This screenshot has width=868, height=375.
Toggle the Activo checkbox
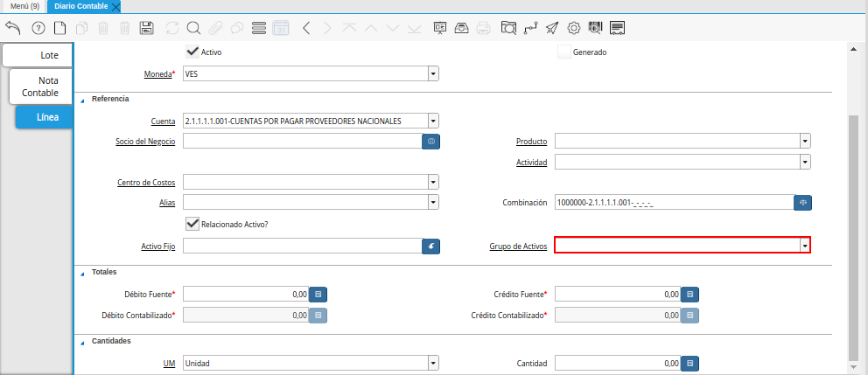pyautogui.click(x=192, y=52)
